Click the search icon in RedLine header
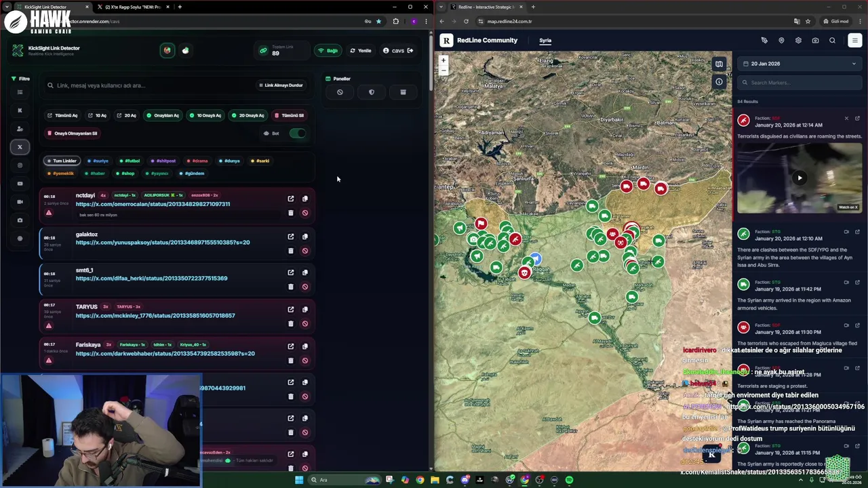The image size is (868, 488). tap(832, 41)
